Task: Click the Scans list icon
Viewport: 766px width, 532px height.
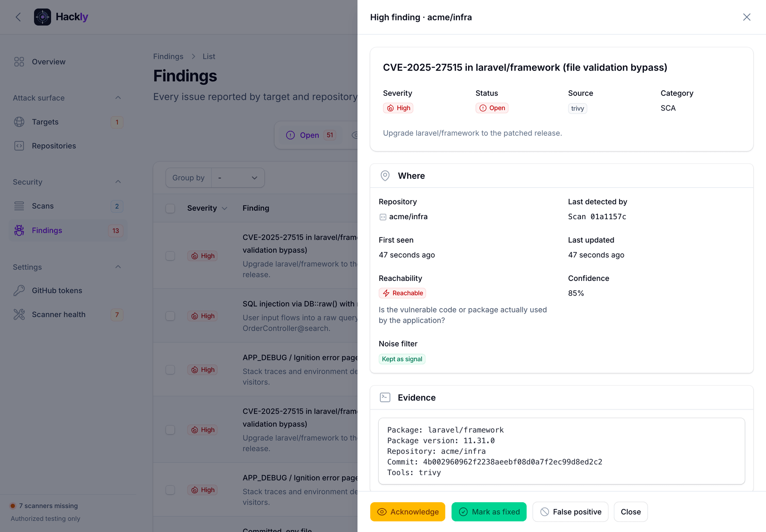Action: [19, 206]
